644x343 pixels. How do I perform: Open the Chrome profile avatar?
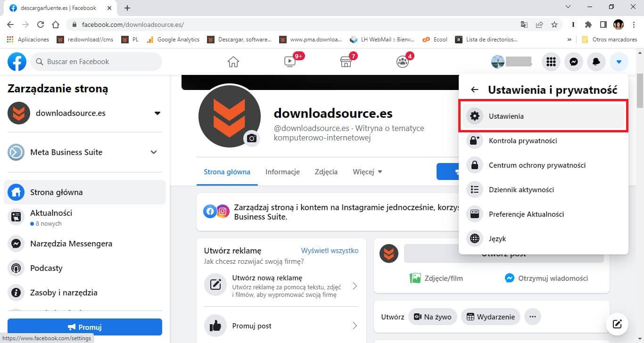click(619, 24)
